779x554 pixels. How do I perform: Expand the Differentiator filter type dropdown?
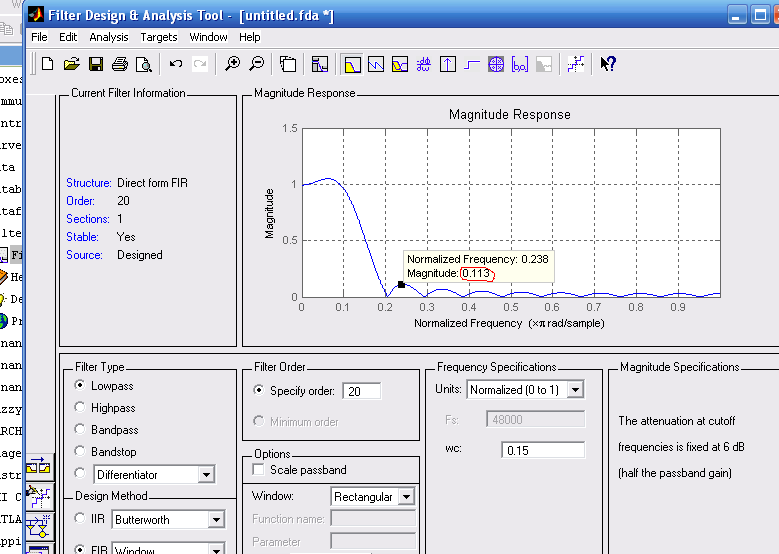point(206,475)
